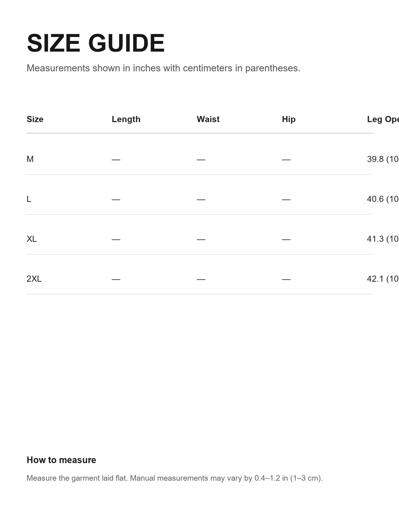
Task: Click the 39.8 leg opening value
Action: tap(383, 159)
